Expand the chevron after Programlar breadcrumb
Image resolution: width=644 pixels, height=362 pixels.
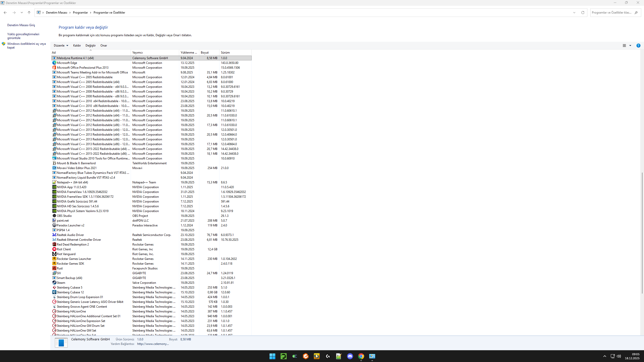pyautogui.click(x=91, y=13)
